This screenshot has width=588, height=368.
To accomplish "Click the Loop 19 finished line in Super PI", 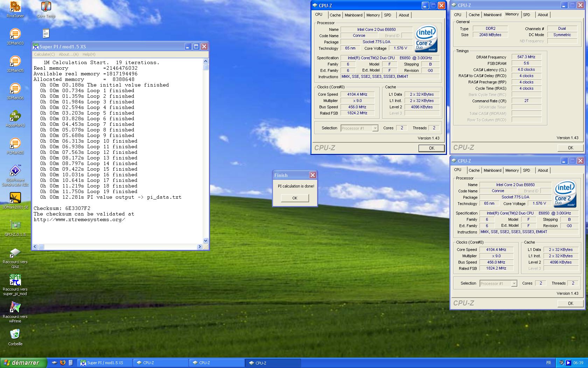I will 89,191.
